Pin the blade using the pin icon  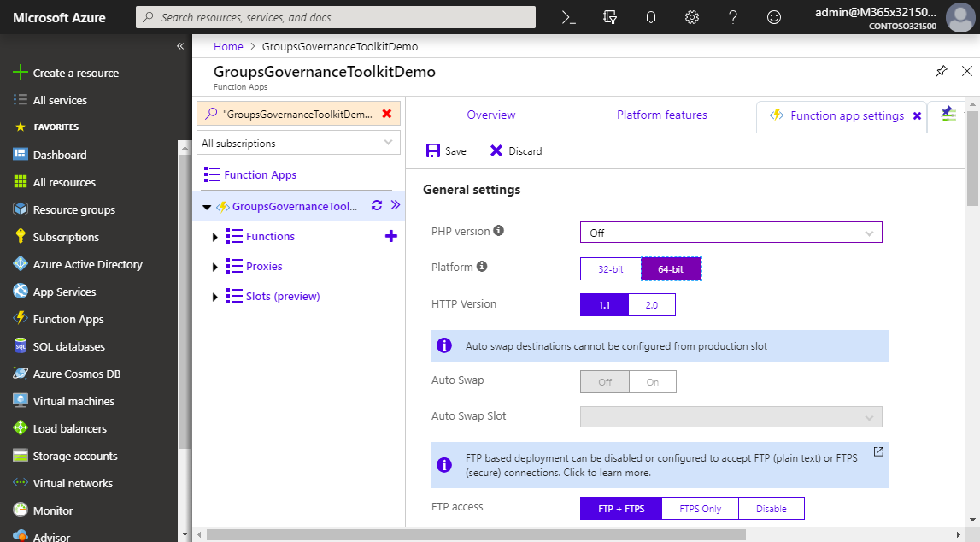tap(941, 71)
